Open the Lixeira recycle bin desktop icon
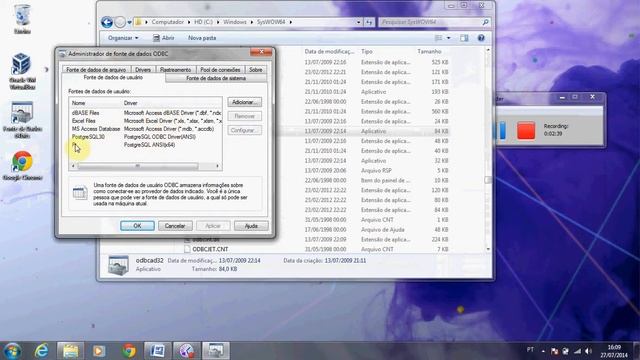The image size is (640, 360). click(x=22, y=18)
